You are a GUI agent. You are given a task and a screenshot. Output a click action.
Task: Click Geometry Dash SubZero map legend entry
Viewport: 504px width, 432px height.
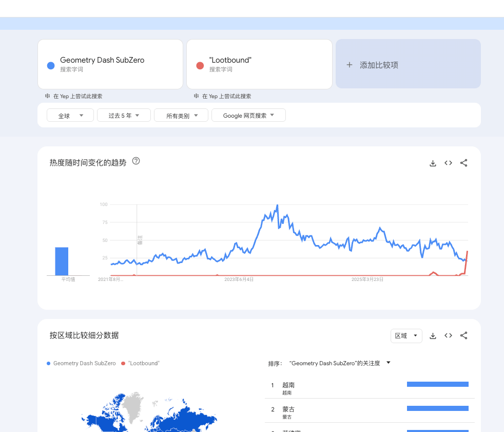[x=81, y=363]
